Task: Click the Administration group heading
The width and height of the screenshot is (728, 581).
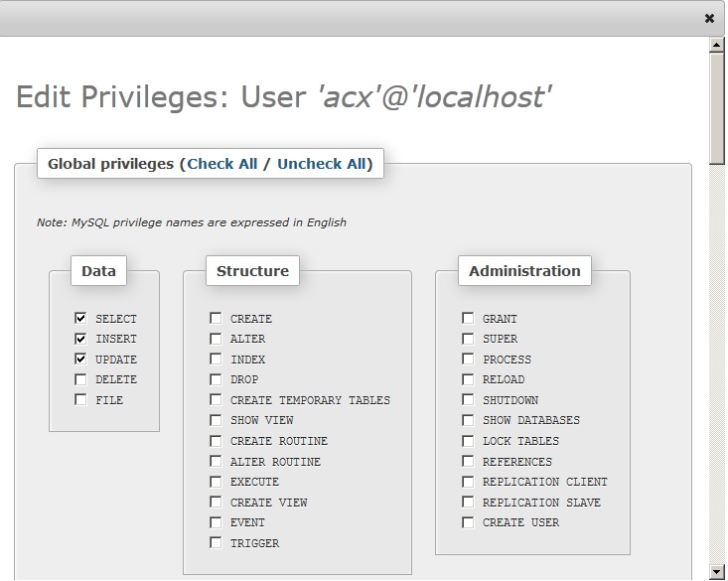Action: (x=524, y=271)
